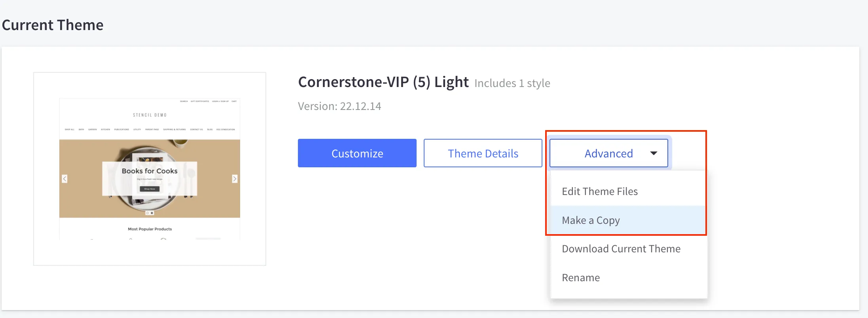Click the STENCIL DEMO logo in preview
This screenshot has height=318, width=868.
coord(150,115)
